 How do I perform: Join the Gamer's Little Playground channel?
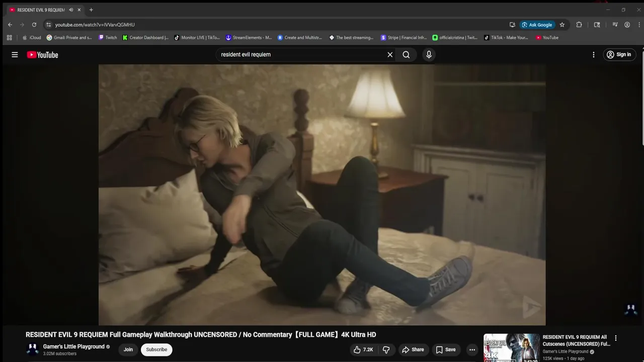(x=128, y=350)
